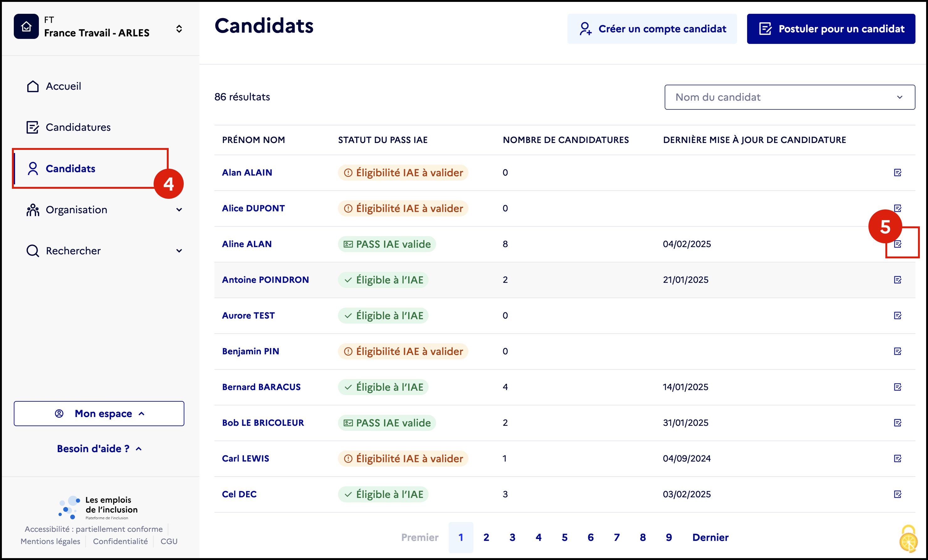Open the Nom du candidat filter dropdown
Viewport: 928px width, 560px height.
tap(789, 97)
